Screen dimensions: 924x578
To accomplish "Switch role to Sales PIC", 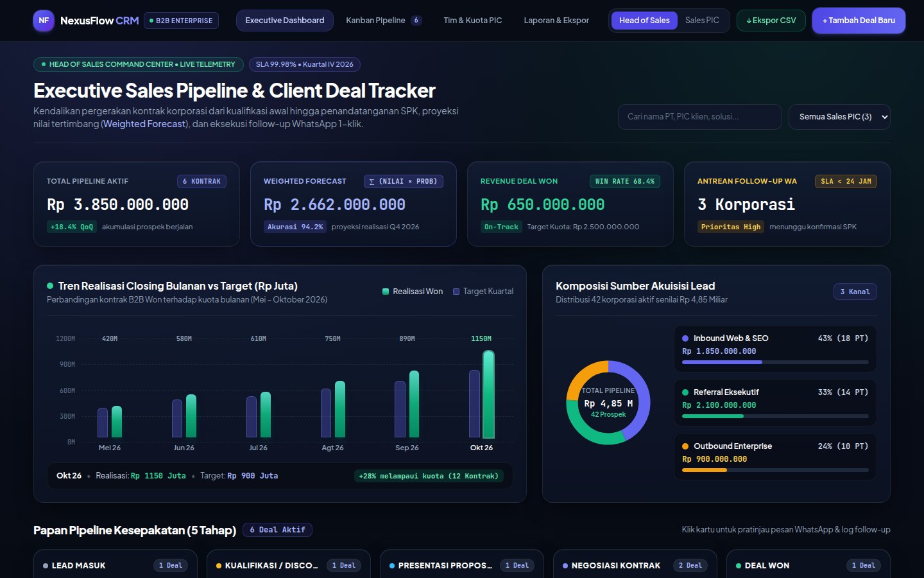I will (702, 21).
